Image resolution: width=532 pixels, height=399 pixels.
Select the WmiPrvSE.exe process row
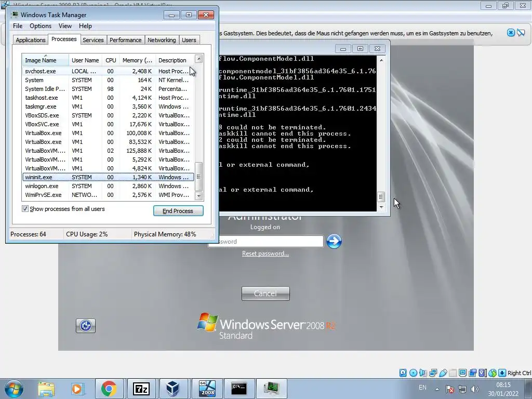pyautogui.click(x=108, y=195)
